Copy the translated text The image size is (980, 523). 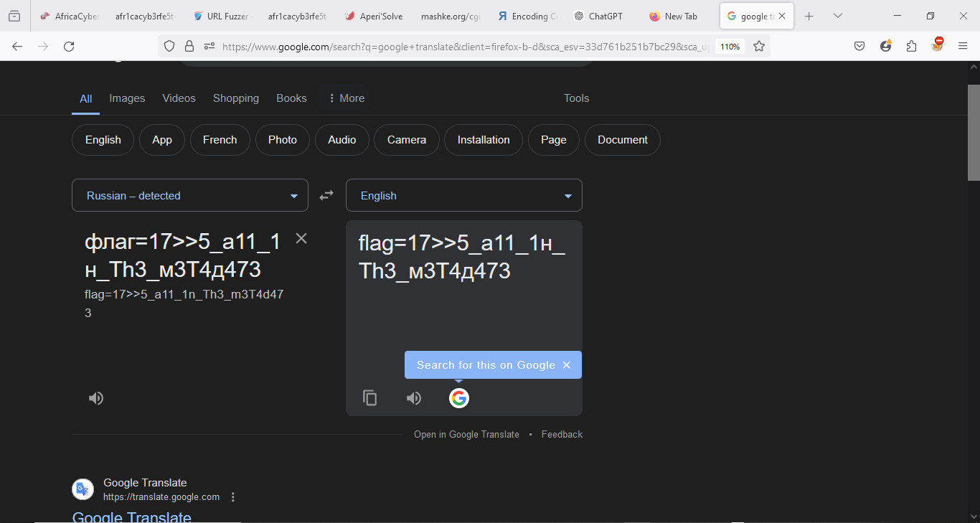[x=370, y=398]
